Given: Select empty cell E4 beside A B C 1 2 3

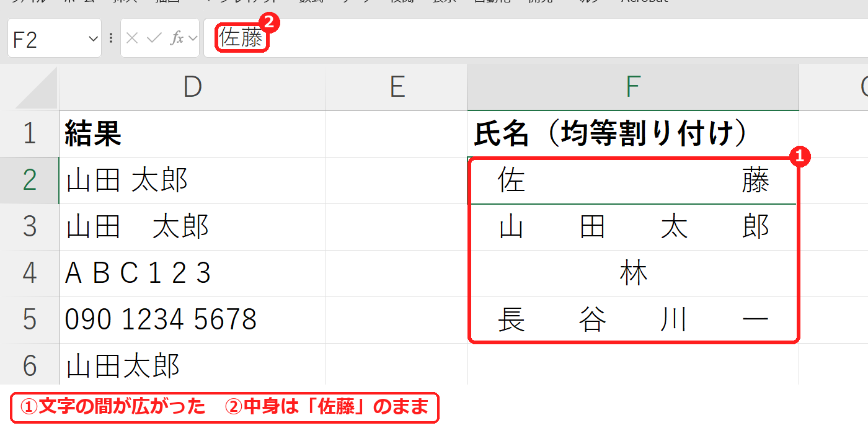Looking at the screenshot, I should point(397,274).
